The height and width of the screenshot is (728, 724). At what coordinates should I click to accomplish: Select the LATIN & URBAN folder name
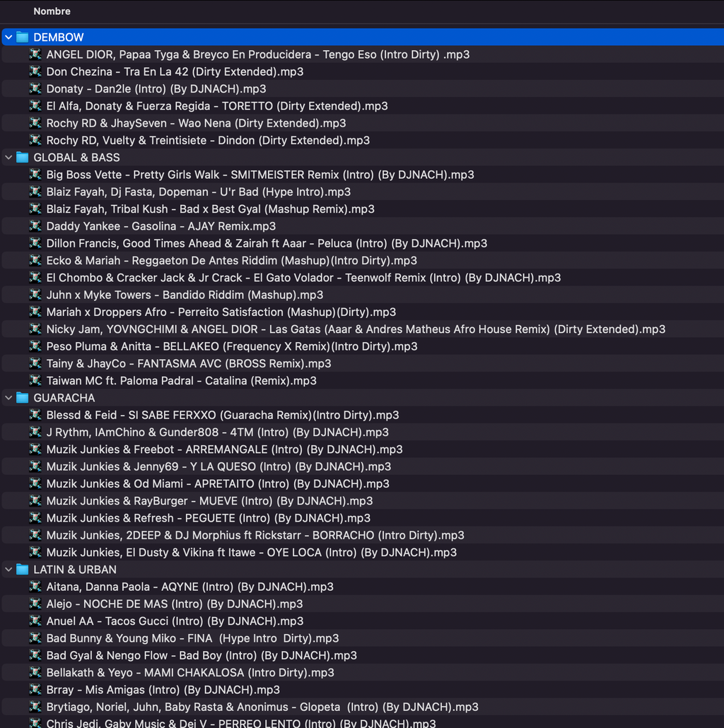(75, 569)
